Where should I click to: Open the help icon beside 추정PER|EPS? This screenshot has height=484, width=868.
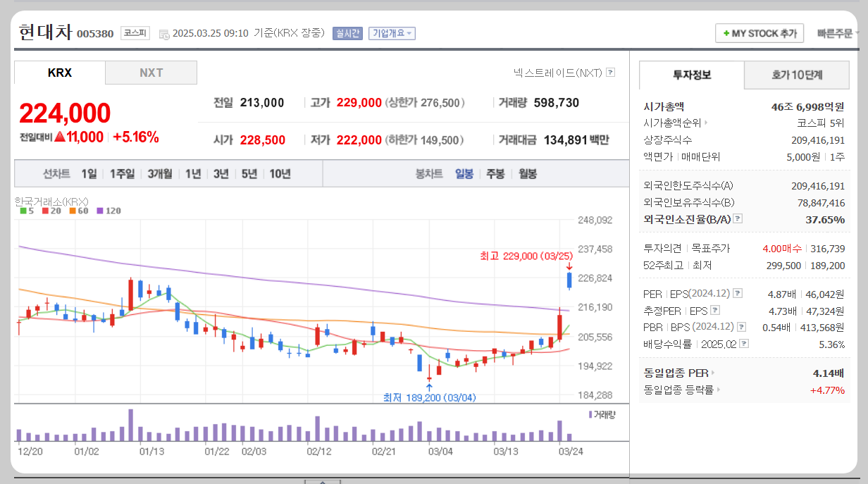pyautogui.click(x=715, y=310)
